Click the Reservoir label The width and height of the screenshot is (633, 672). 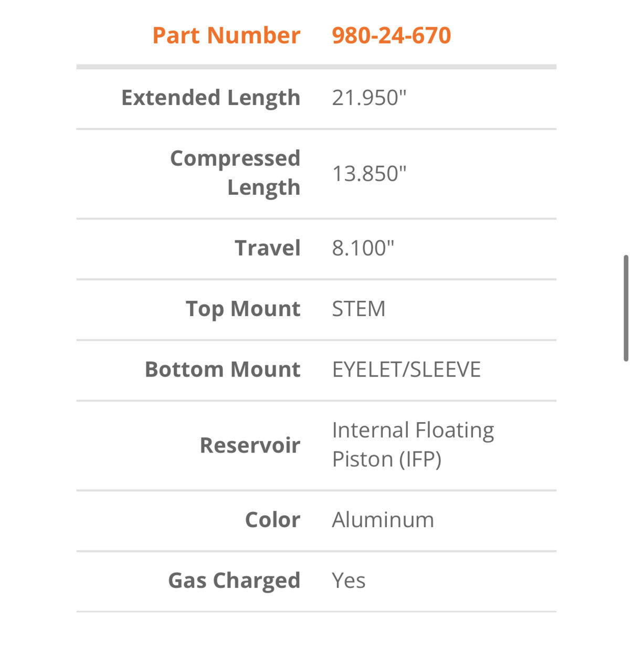pyautogui.click(x=250, y=445)
